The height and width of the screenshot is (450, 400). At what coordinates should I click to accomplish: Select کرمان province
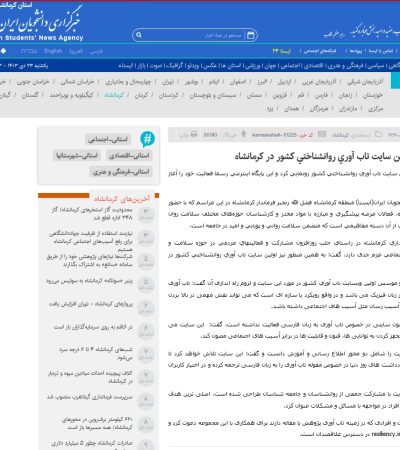tap(141, 95)
